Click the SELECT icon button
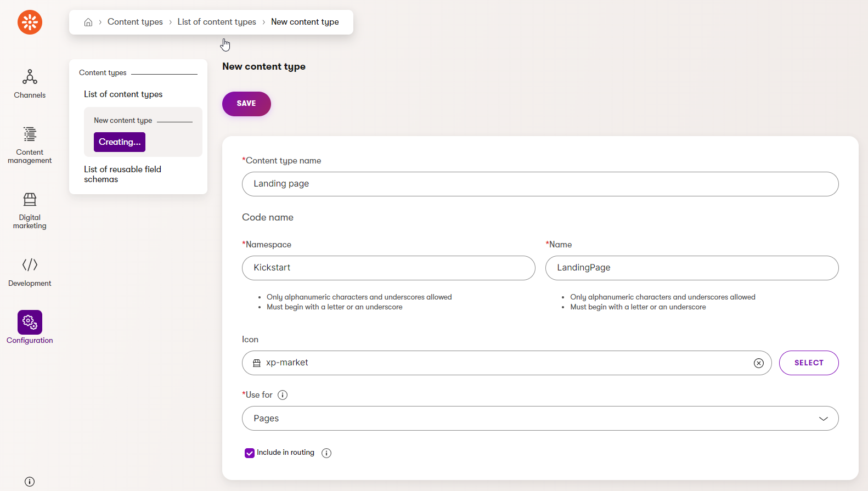Viewport: 868px width, 491px height. (809, 363)
